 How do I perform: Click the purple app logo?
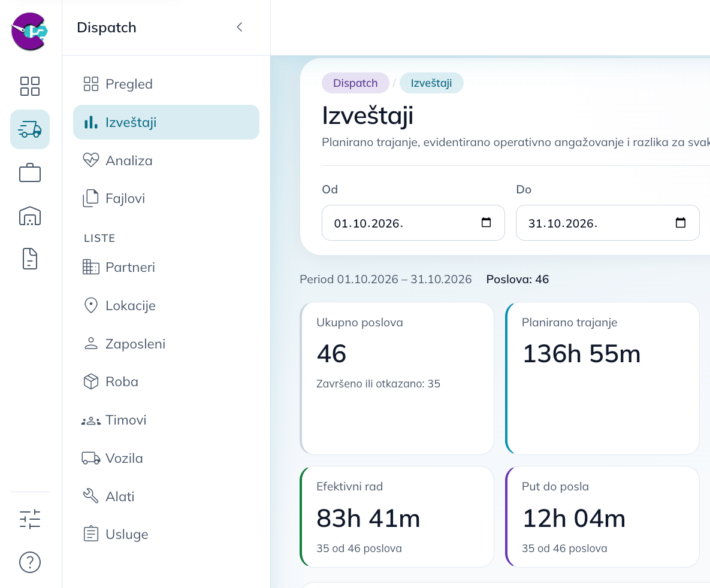tap(29, 31)
